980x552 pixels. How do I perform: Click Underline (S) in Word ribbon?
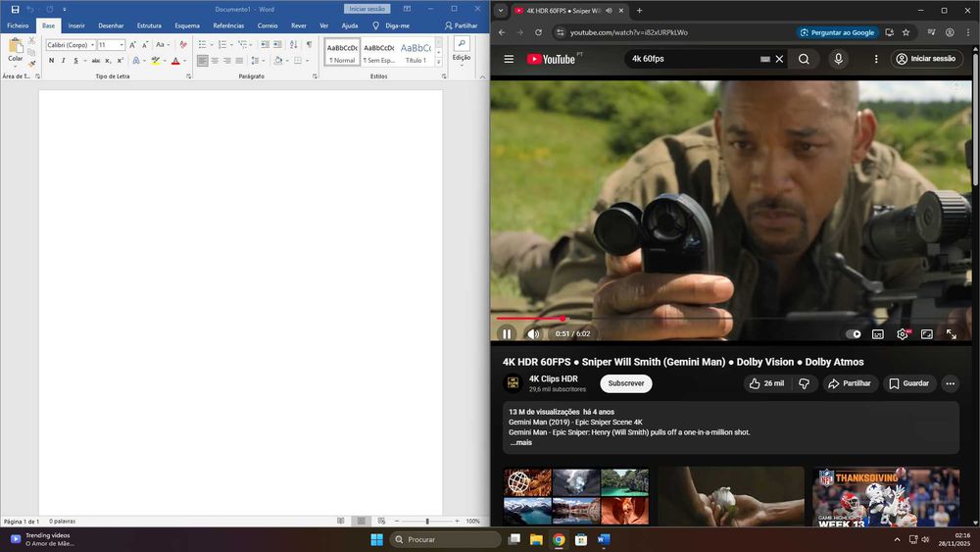point(75,61)
